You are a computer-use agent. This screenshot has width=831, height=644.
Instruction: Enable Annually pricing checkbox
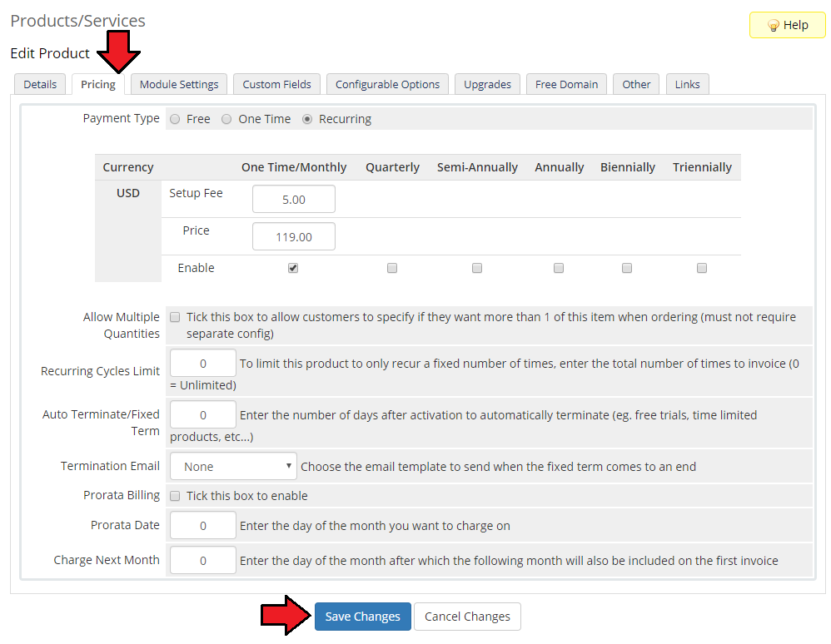pyautogui.click(x=559, y=268)
